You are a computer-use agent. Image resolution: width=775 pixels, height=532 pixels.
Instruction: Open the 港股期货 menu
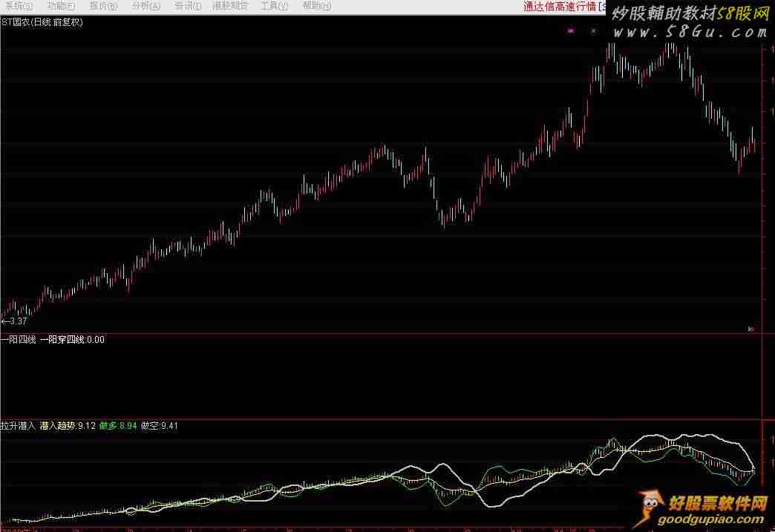pos(230,6)
